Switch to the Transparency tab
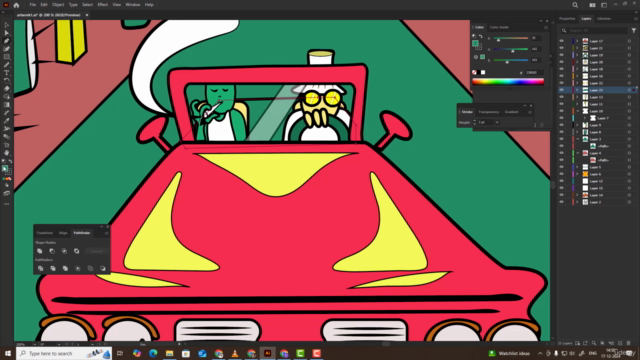640x360 pixels. [x=489, y=112]
